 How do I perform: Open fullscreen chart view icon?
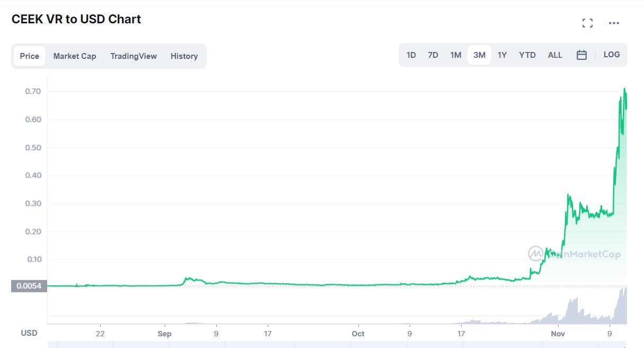coord(587,23)
